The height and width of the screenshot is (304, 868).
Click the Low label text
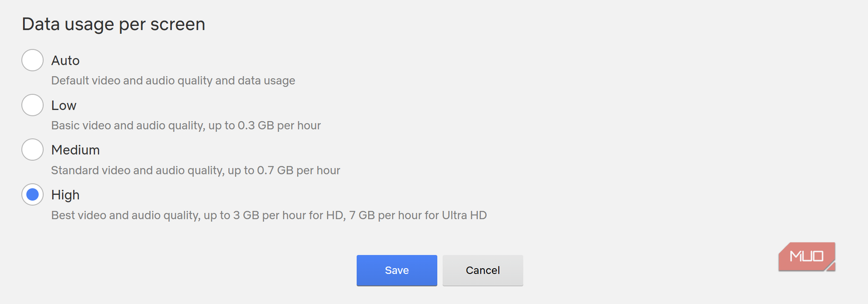click(63, 105)
